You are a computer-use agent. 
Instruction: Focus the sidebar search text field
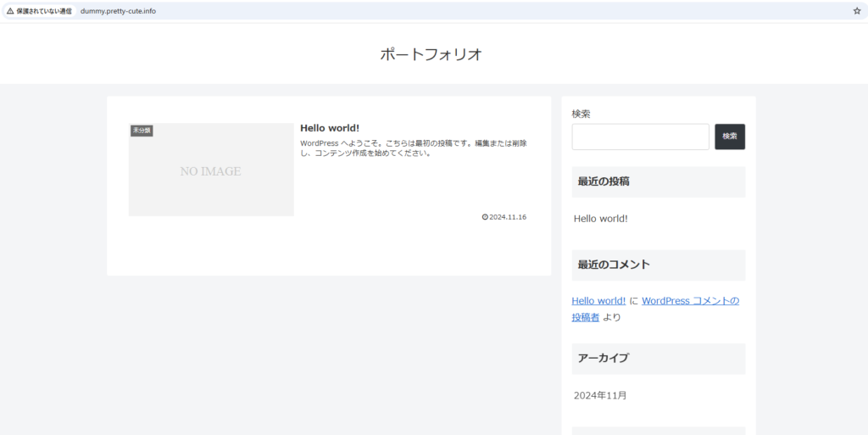pyautogui.click(x=640, y=137)
